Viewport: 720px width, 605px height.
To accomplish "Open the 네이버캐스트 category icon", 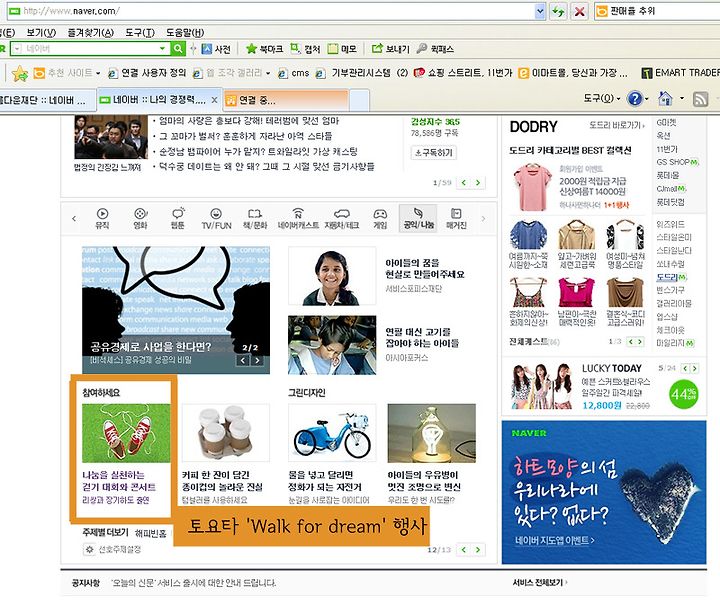I will [298, 213].
